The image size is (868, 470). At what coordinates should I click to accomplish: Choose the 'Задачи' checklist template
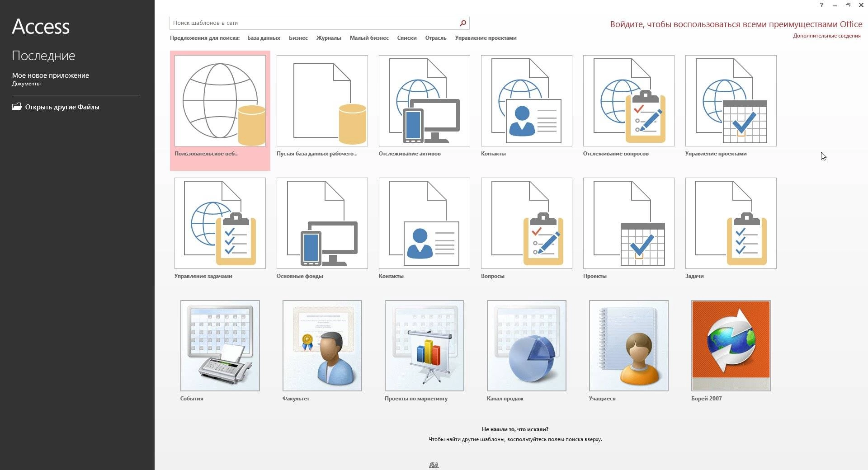(731, 223)
